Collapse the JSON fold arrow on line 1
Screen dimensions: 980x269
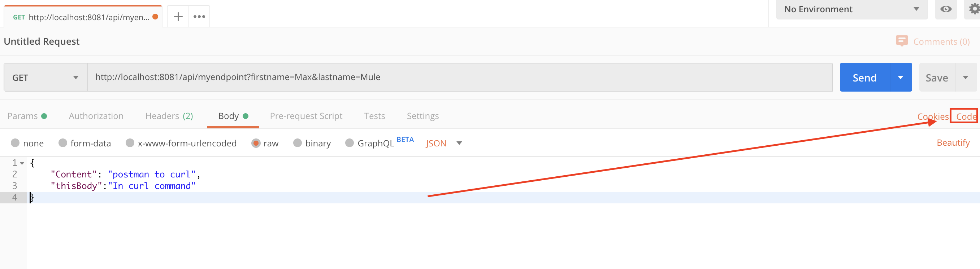point(22,163)
